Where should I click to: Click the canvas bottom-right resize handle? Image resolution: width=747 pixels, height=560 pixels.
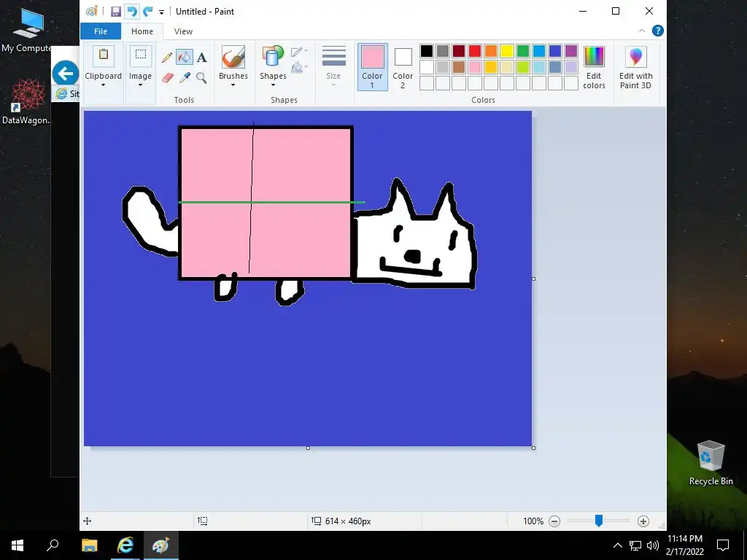coord(533,448)
